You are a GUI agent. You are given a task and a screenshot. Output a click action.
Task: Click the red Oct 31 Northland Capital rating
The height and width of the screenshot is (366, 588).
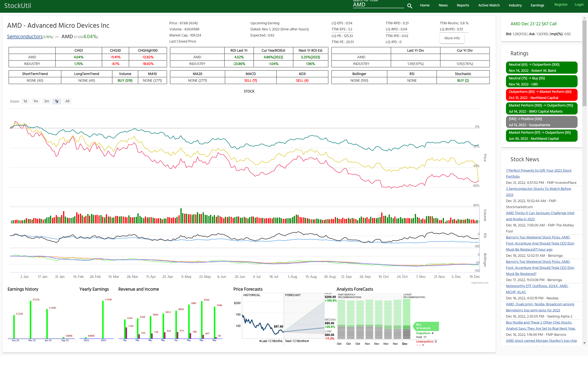[x=541, y=95]
